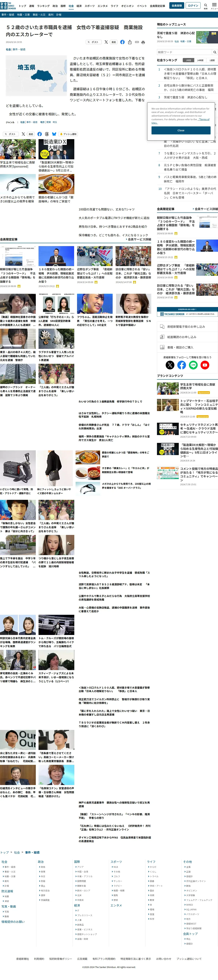The width and height of the screenshot is (218, 980).
Task: Click THE SANKEI SHIMBUN mail magazine banner
Action: coord(187,312)
